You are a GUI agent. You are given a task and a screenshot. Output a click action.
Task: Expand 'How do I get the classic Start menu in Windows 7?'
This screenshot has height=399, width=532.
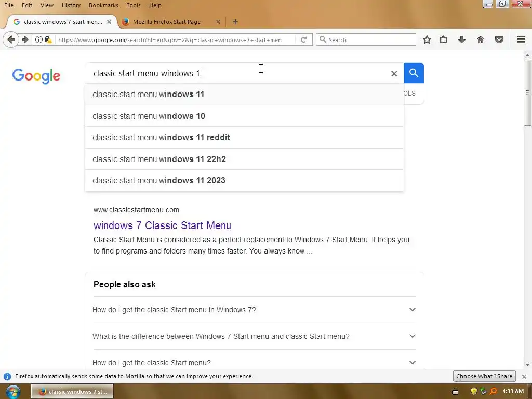(x=254, y=310)
